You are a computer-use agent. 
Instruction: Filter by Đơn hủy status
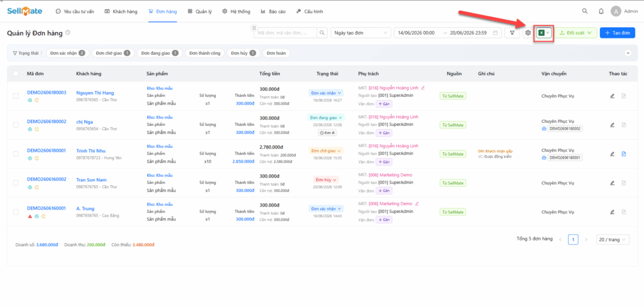tap(243, 53)
